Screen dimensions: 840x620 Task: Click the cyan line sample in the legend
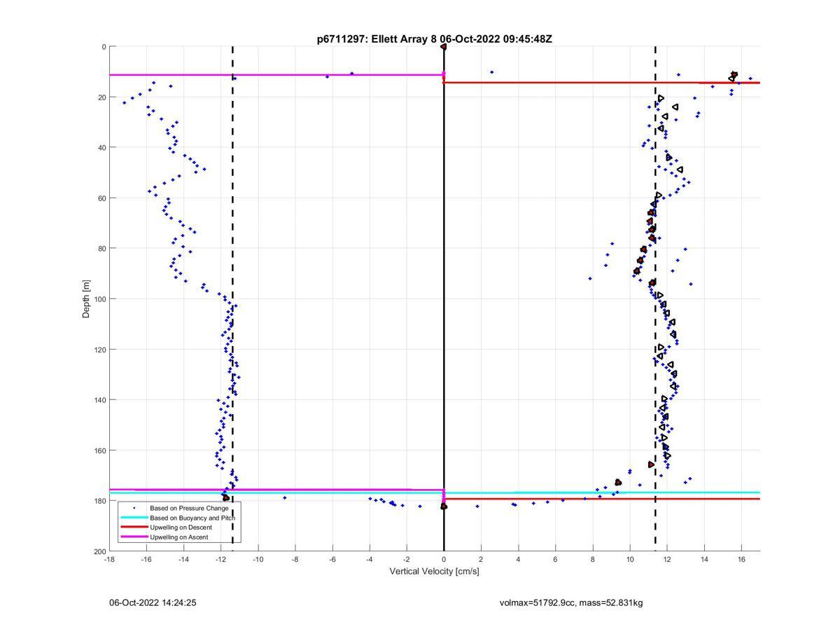point(134,518)
